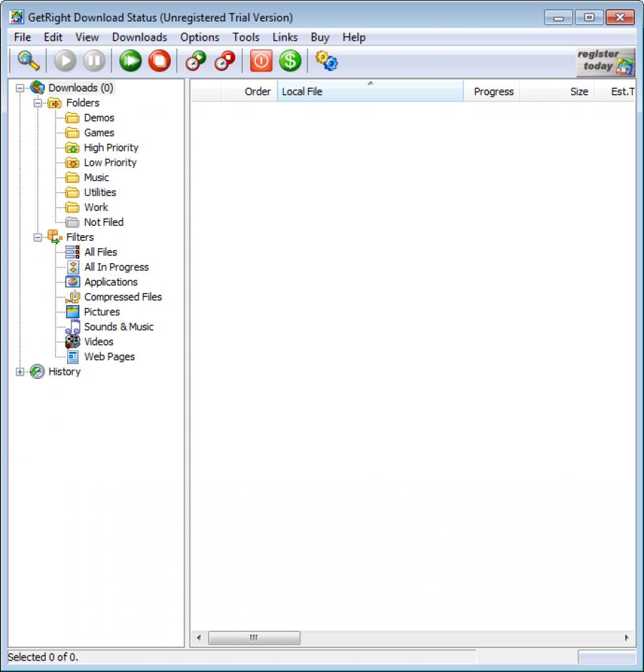Open the Downloads menu
This screenshot has width=644, height=672.
coord(139,37)
